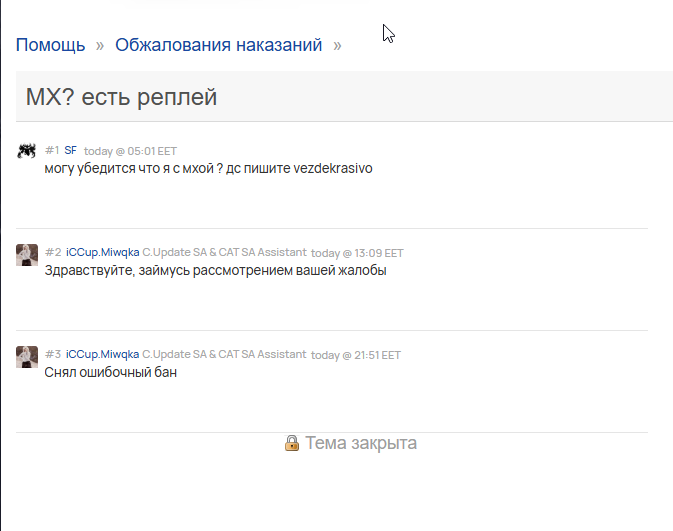Viewport: 673px width, 531px height.
Task: Click timestamp today @ 13:09 EET
Action: (x=357, y=253)
